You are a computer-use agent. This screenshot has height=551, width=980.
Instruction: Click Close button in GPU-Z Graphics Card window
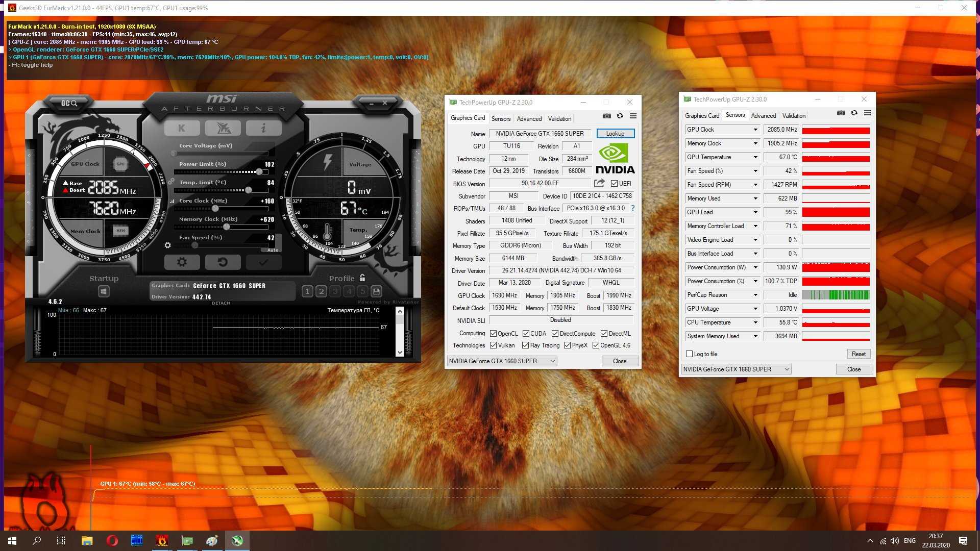tap(620, 361)
